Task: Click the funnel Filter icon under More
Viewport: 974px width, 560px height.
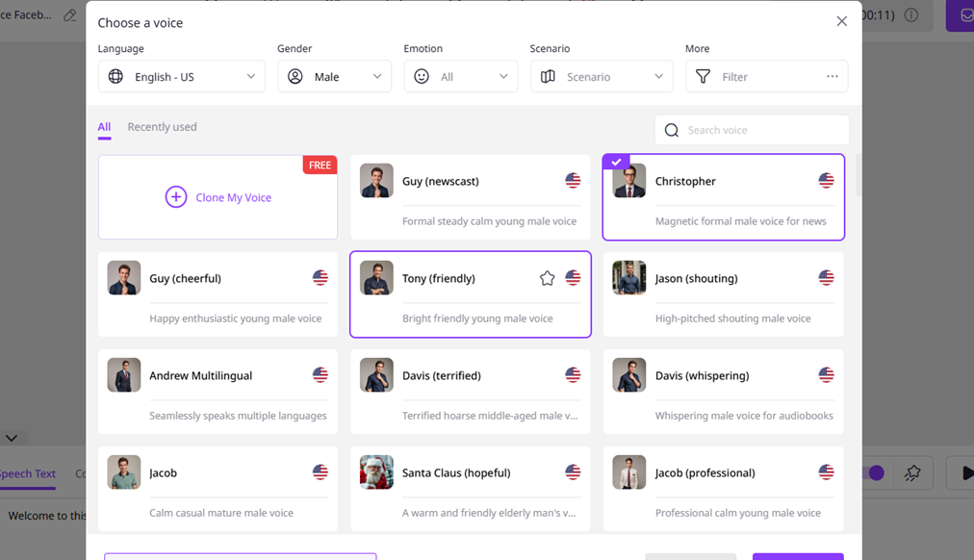Action: (704, 77)
